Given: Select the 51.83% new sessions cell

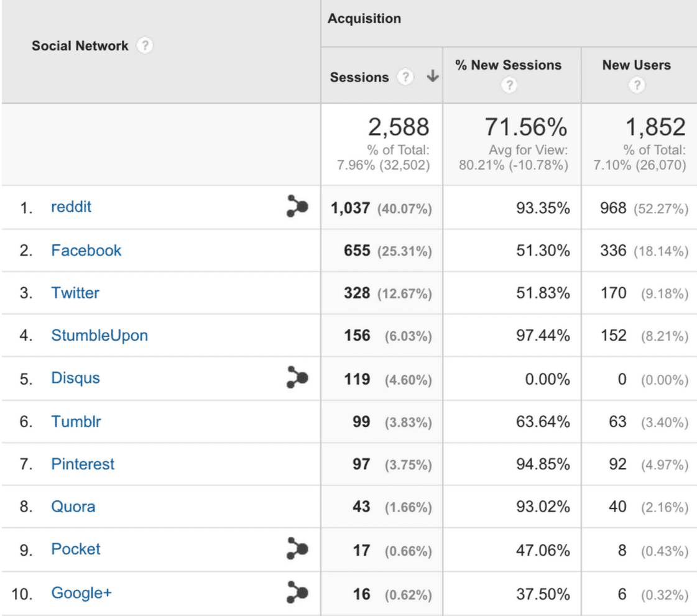Looking at the screenshot, I should click(x=512, y=293).
